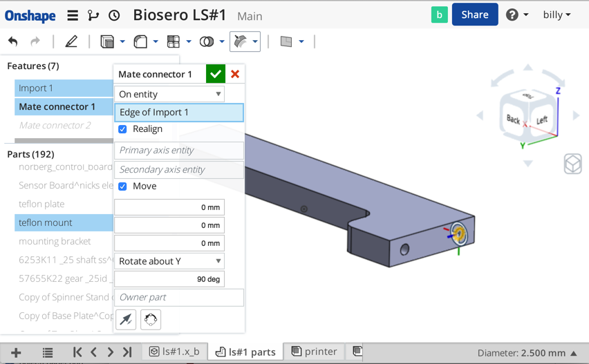Cancel Mate connector 1 with red X
589x364 pixels.
[235, 74]
